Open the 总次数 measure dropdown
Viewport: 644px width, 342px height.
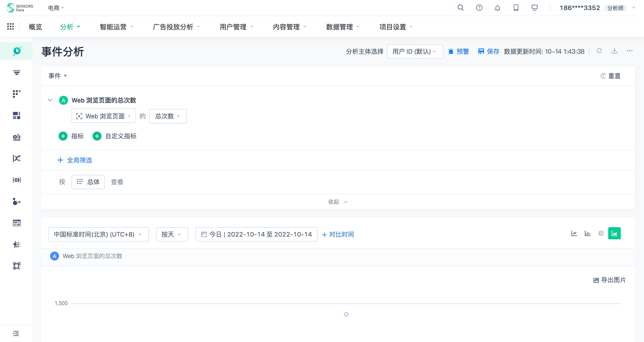click(x=168, y=116)
